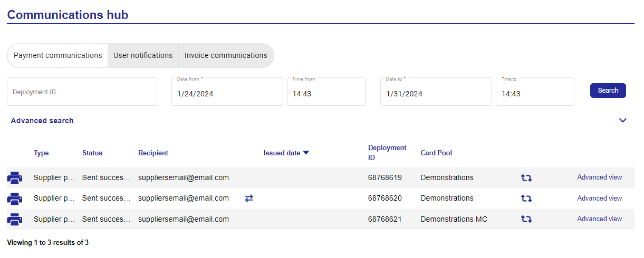Open Advanced view for deployment 68768620
The width and height of the screenshot is (644, 258).
(600, 199)
